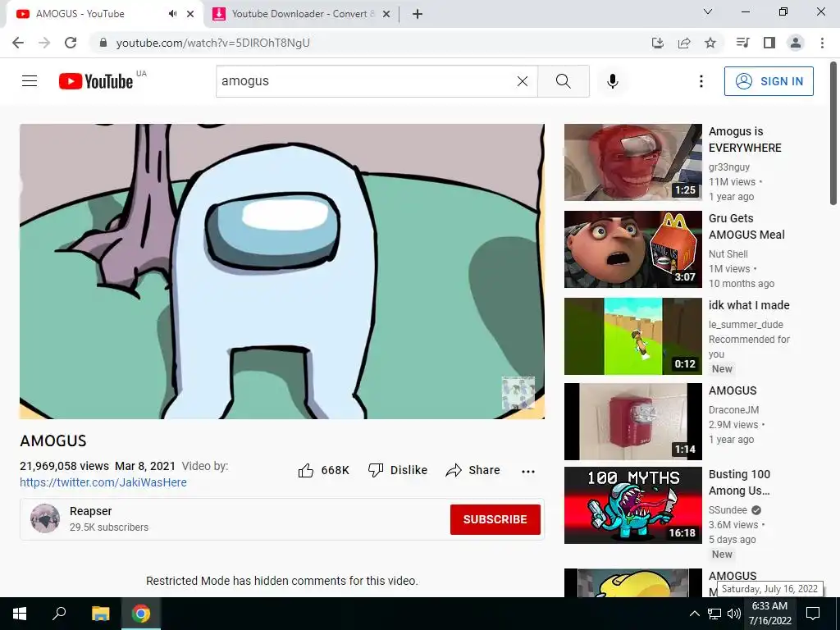Screen dimensions: 840x630
Task: View site info via the lock icon
Action: [x=103, y=43]
